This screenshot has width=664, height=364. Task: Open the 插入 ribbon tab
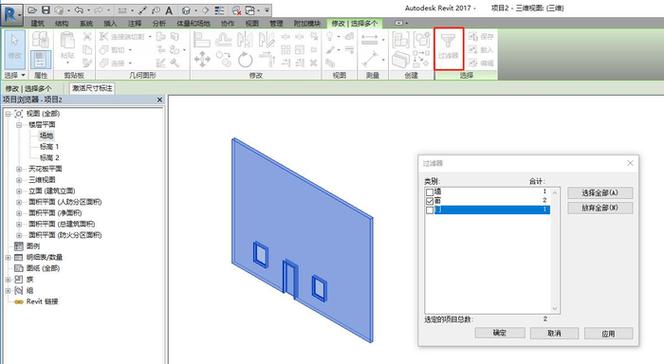click(x=110, y=23)
